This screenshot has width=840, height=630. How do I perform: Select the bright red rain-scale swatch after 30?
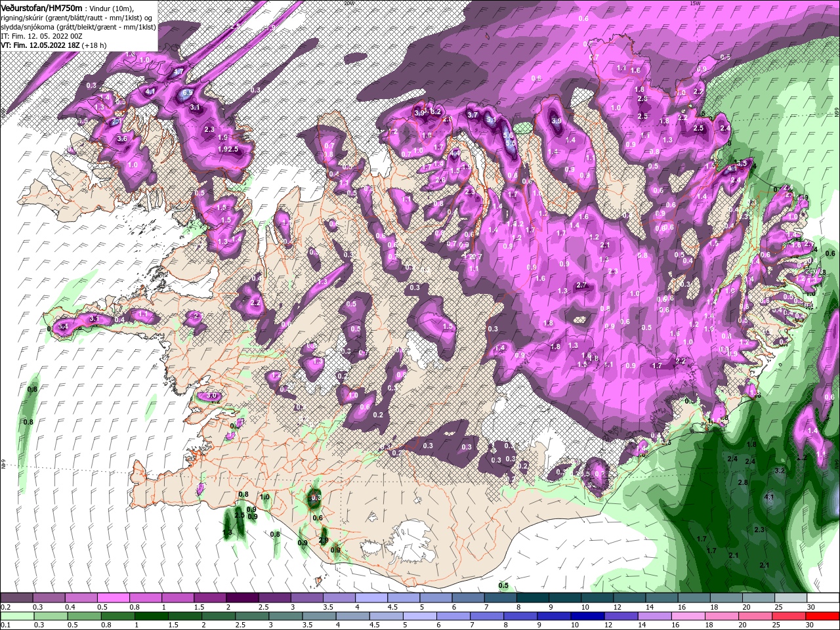click(x=822, y=616)
